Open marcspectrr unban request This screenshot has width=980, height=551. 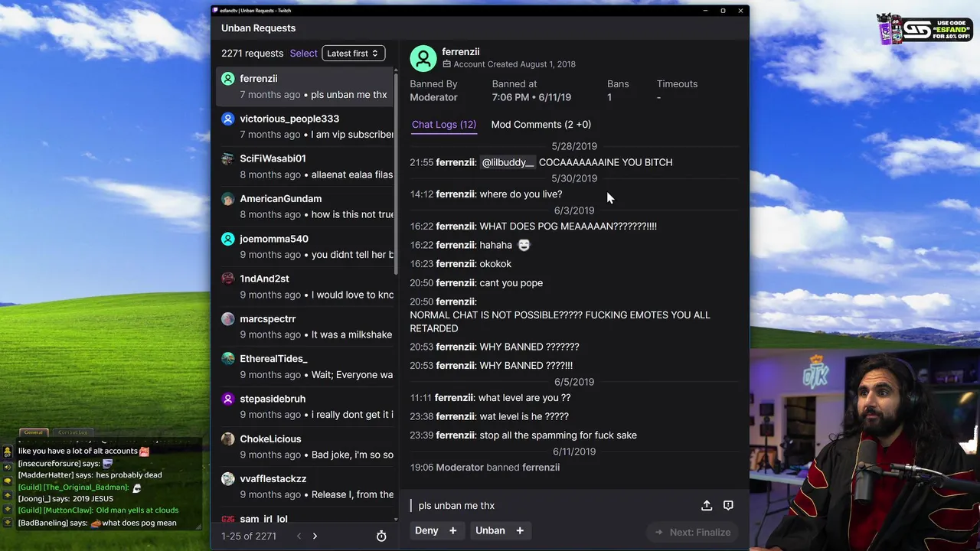[x=305, y=327]
